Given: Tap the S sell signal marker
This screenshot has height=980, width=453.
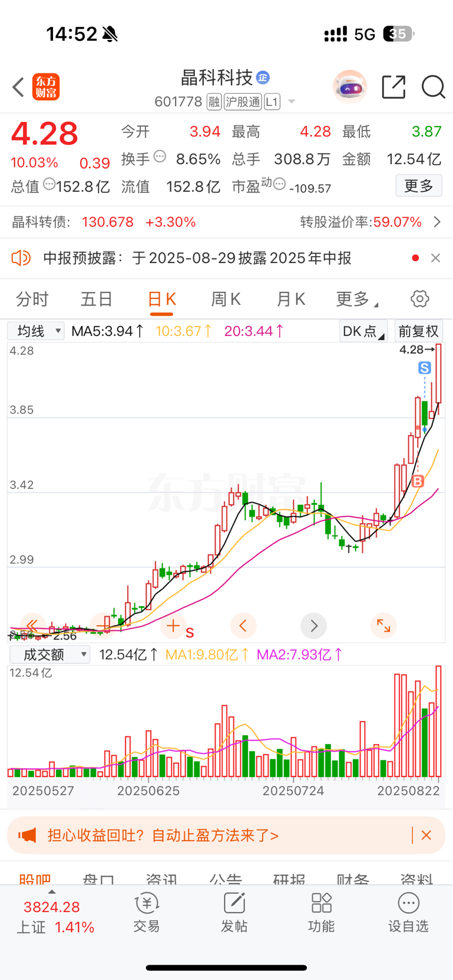Looking at the screenshot, I should [424, 368].
